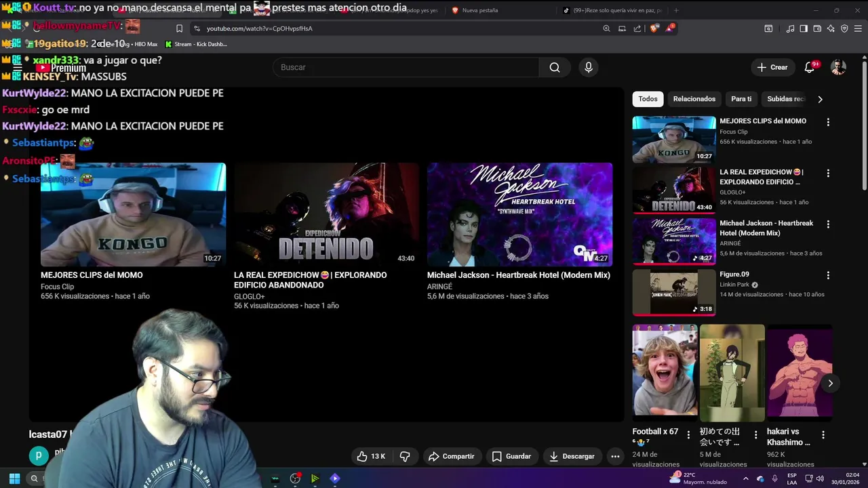The height and width of the screenshot is (488, 868).
Task: Toggle Brave sidebar panel icon
Action: (x=804, y=28)
